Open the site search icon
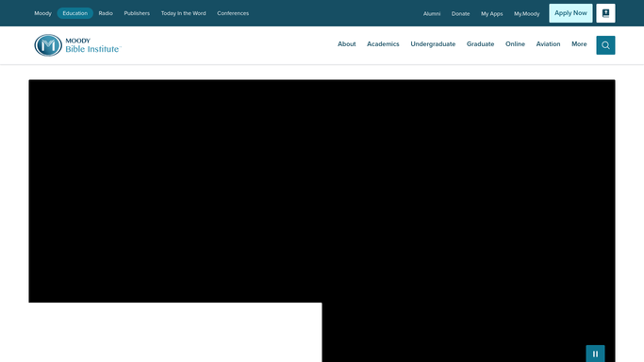The image size is (644, 362). click(x=605, y=45)
